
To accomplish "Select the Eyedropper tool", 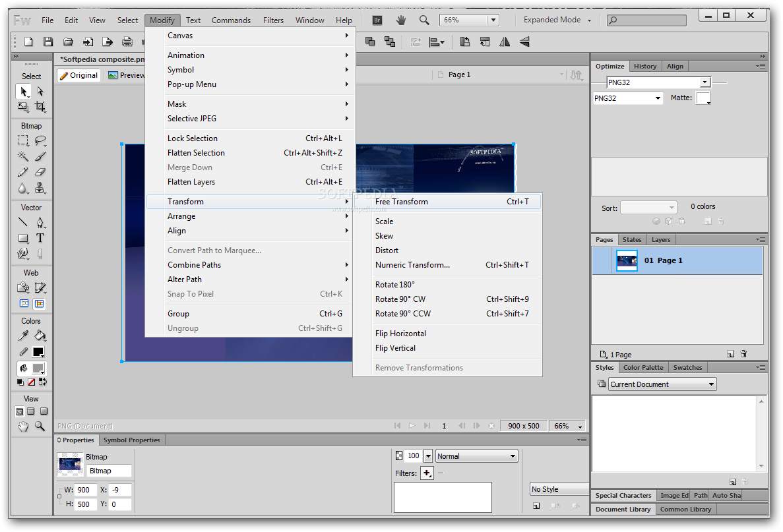I will 24,336.
